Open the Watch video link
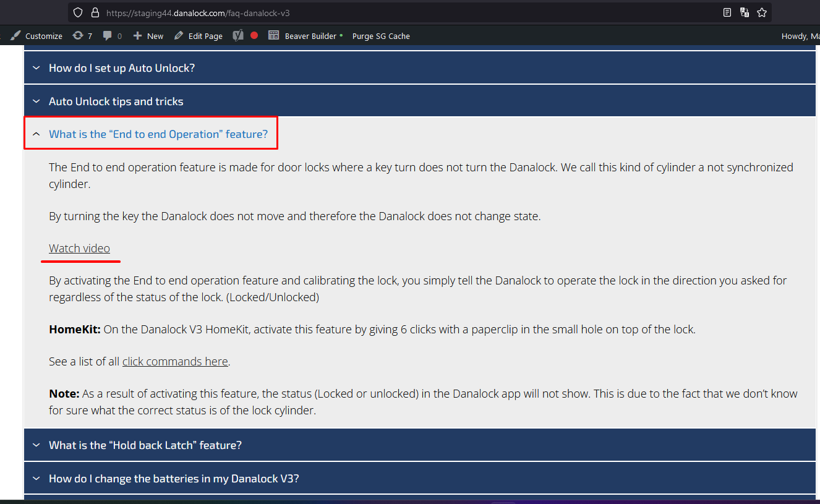 click(x=79, y=248)
